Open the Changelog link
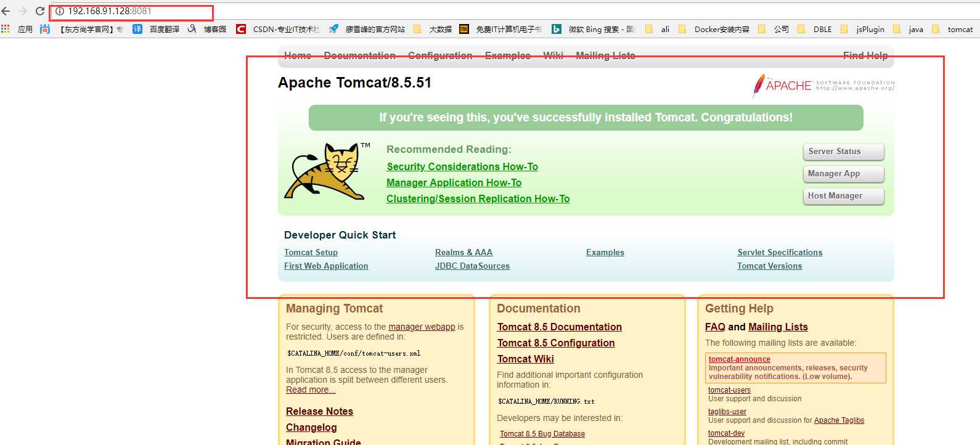The image size is (980, 445). click(311, 427)
